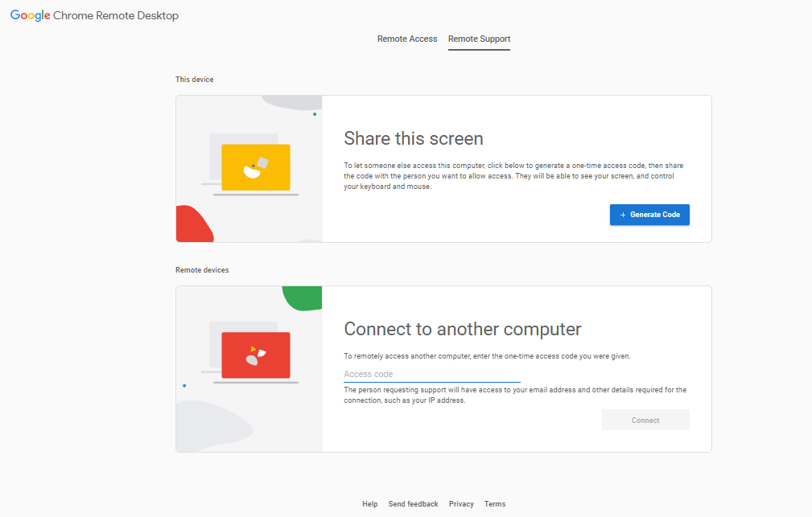This screenshot has height=517, width=812.
Task: Open the Terms link in the footer
Action: pyautogui.click(x=495, y=504)
